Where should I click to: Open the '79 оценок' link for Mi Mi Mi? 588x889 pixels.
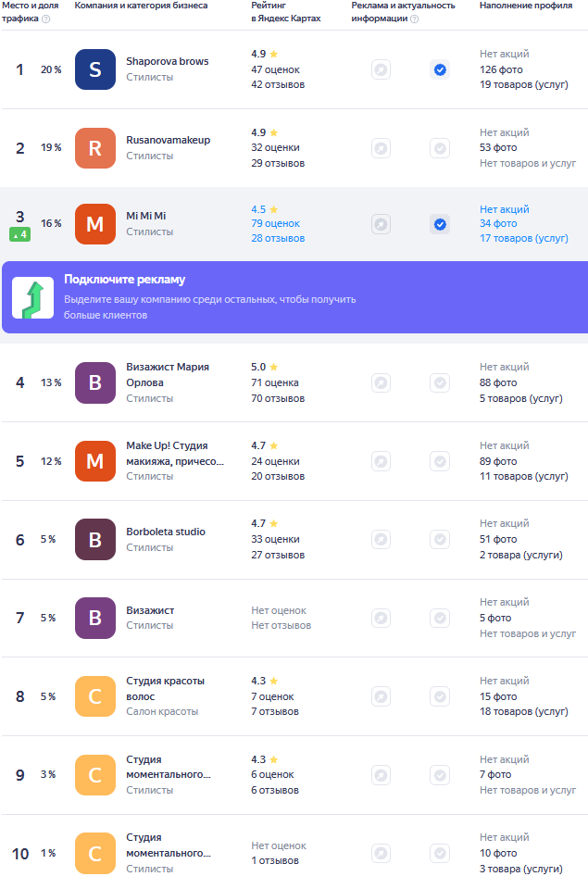pyautogui.click(x=276, y=224)
